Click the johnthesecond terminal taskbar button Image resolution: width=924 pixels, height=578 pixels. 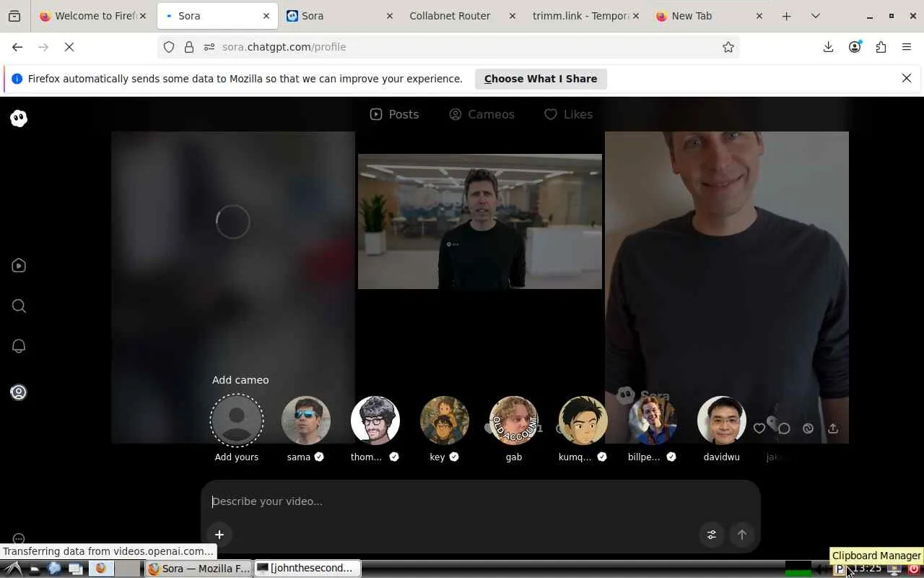coord(308,569)
